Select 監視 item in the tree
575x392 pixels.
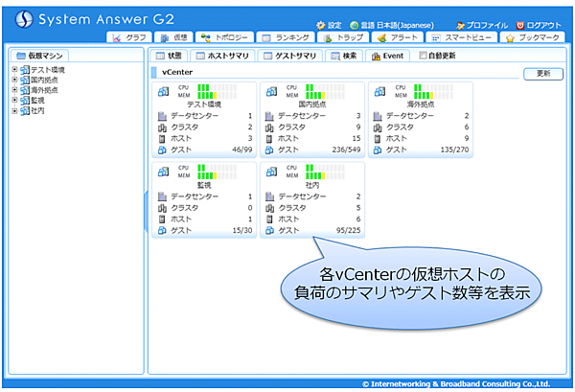(x=37, y=101)
